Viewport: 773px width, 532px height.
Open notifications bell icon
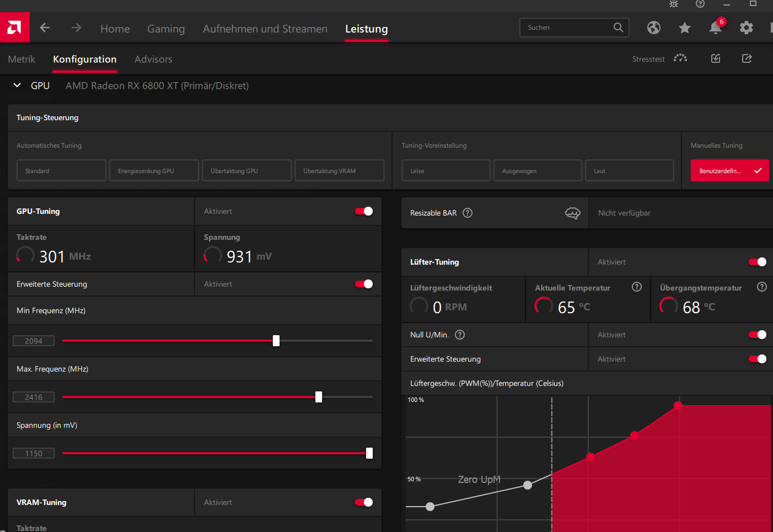point(716,28)
